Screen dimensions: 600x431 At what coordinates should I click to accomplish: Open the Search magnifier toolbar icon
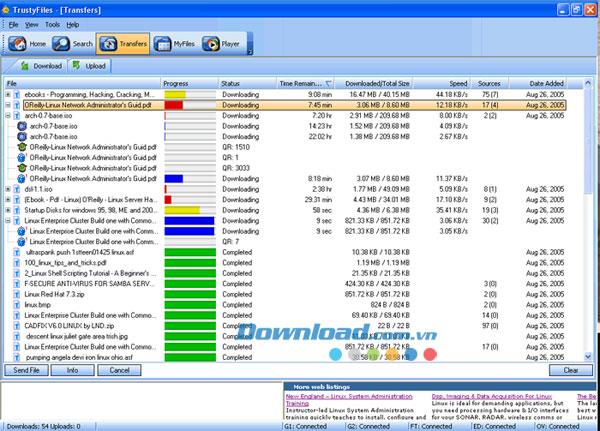61,44
